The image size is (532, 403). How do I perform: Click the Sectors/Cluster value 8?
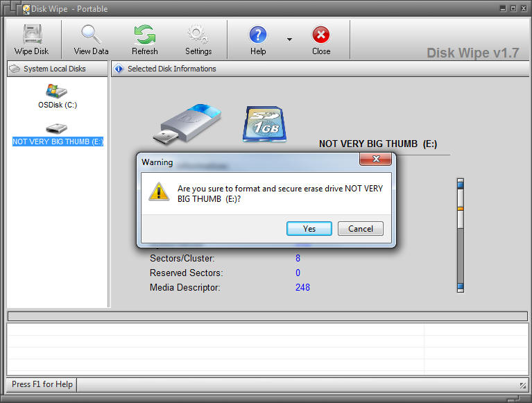298,258
